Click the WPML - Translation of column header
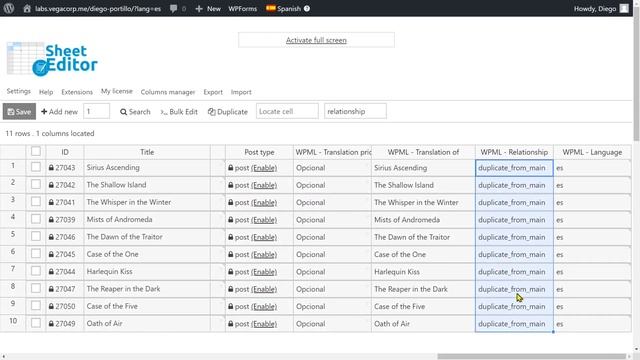 coord(423,152)
